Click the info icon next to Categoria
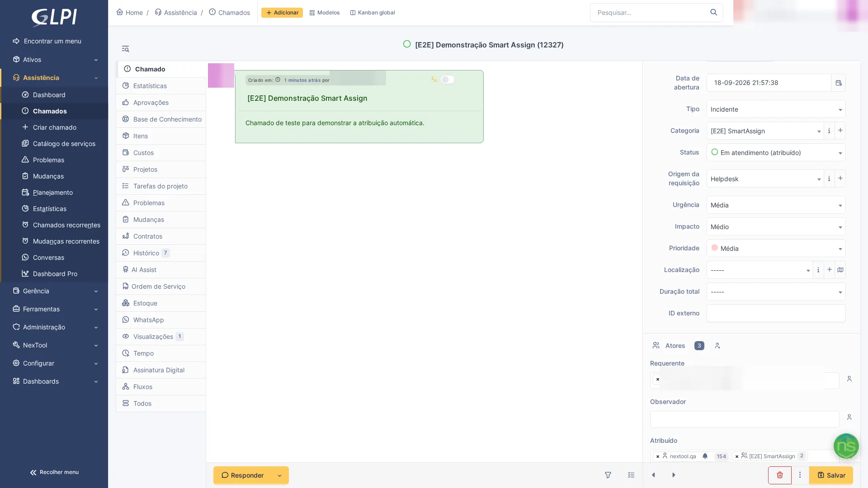The height and width of the screenshot is (488, 868). (829, 131)
